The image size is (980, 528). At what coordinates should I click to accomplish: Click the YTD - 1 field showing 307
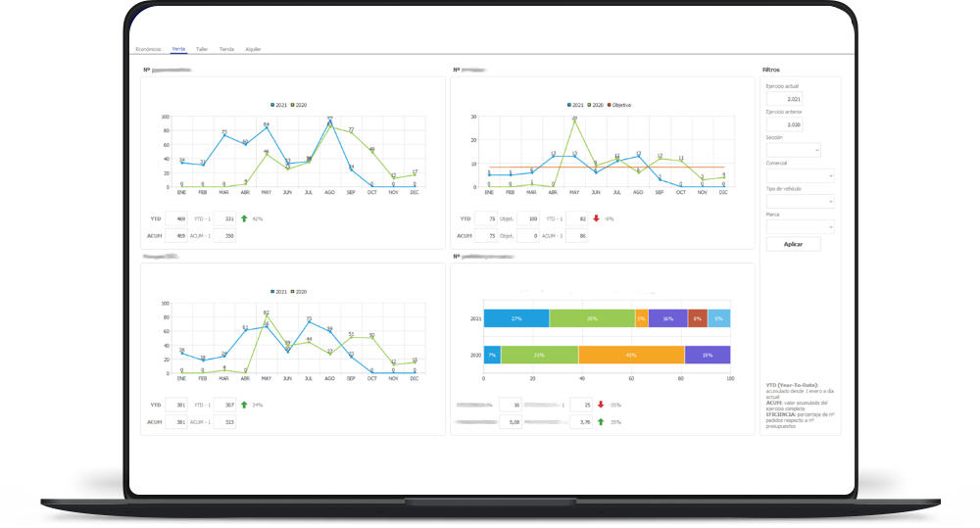click(224, 405)
